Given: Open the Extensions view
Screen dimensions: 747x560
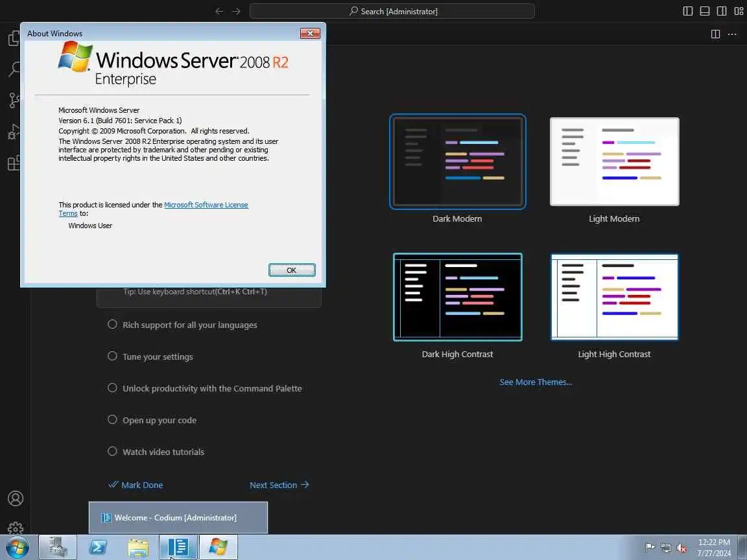Looking at the screenshot, I should point(14,163).
